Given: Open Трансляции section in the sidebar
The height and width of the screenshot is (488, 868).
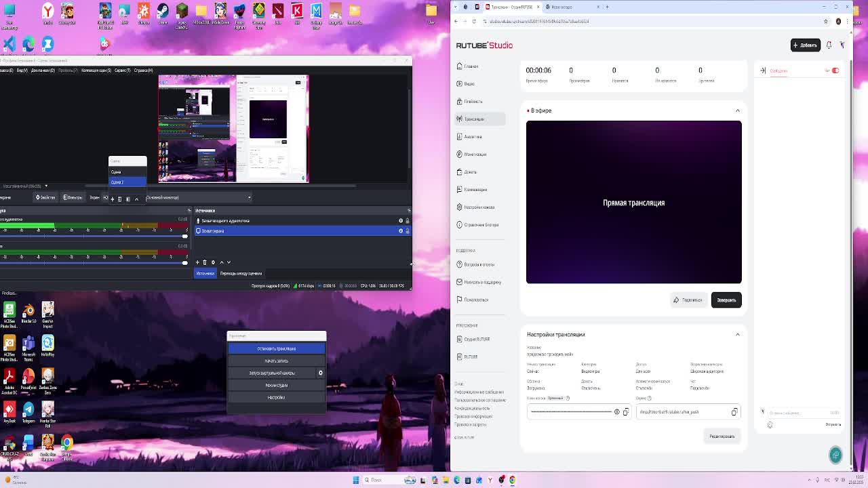Looking at the screenshot, I should point(481,119).
